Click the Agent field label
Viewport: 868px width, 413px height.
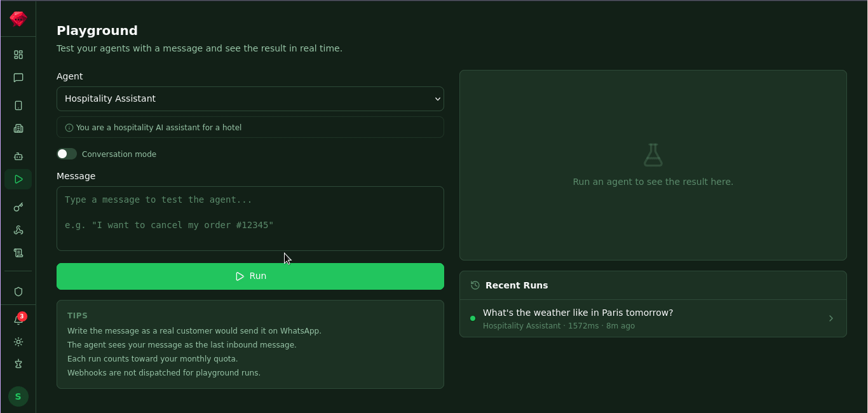pyautogui.click(x=70, y=76)
